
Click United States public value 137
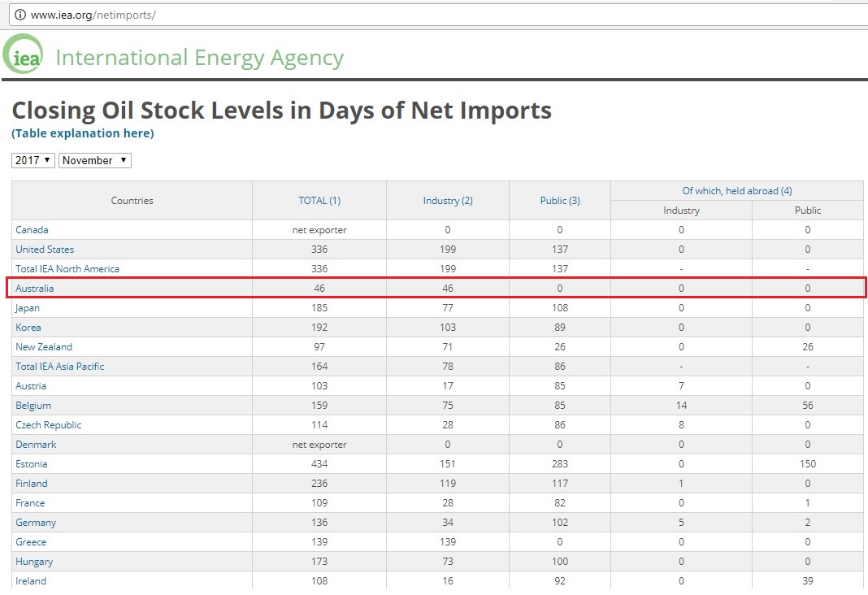[x=560, y=250]
